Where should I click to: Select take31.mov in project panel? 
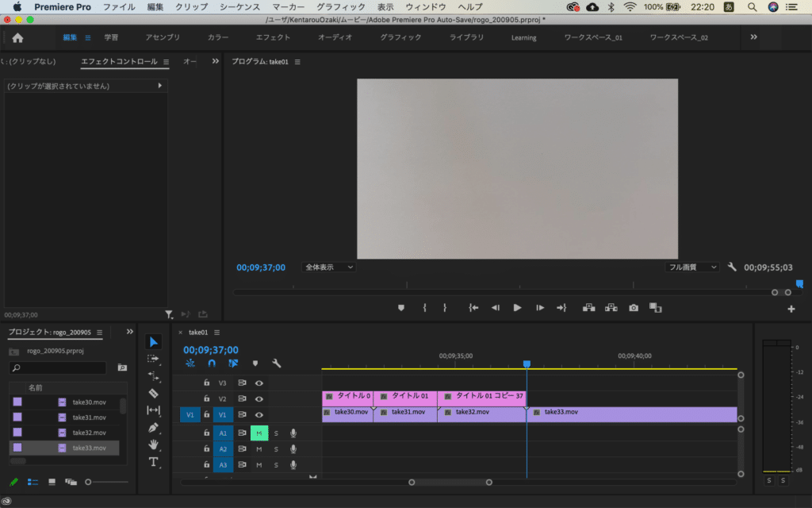88,418
